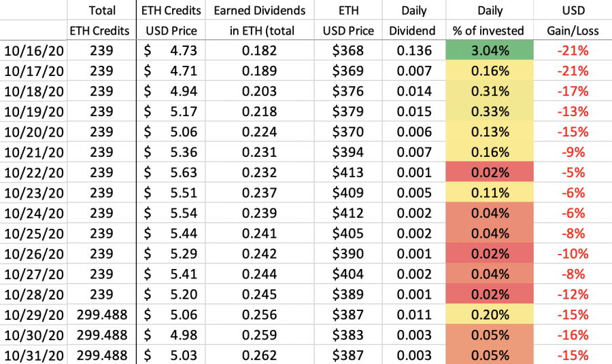Click the 0.011 Daily Dividend cell
Viewport: 612px width, 364px height.
[414, 314]
